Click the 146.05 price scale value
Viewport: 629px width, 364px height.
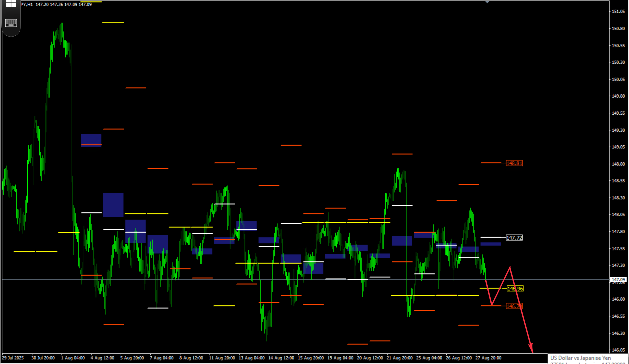coord(618,350)
